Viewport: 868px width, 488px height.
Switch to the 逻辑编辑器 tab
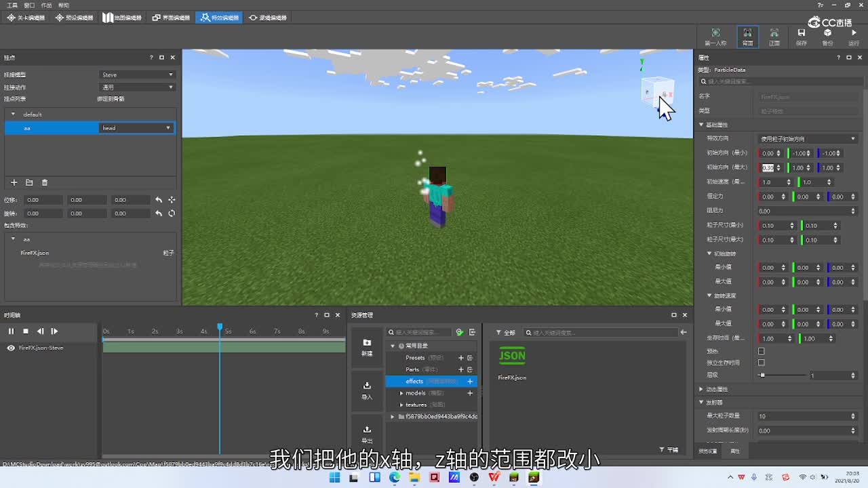pos(268,18)
